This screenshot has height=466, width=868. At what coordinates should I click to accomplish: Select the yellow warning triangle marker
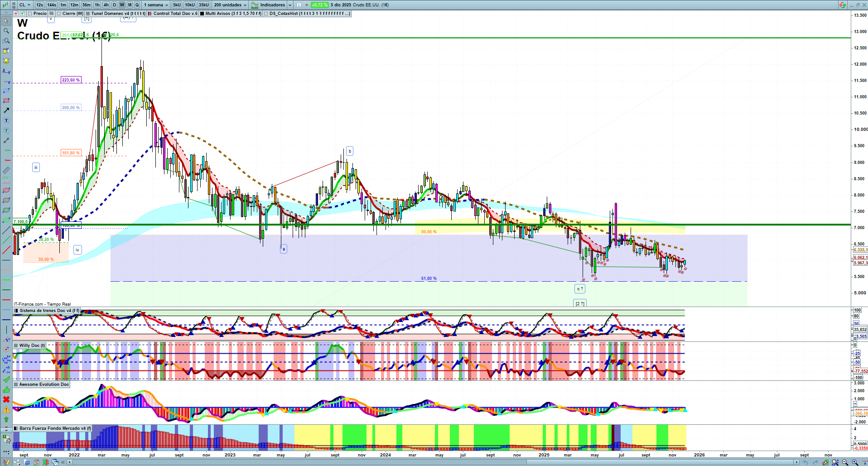(x=6, y=409)
